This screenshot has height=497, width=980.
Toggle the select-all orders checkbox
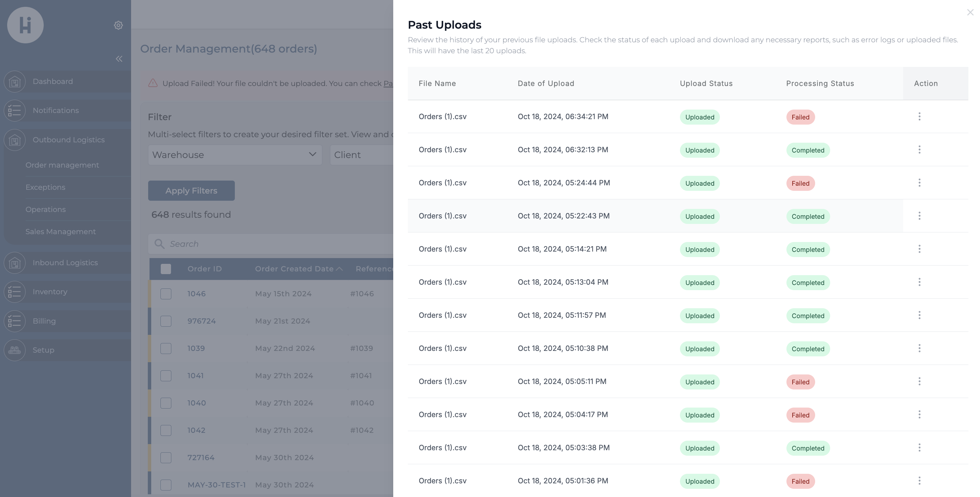[x=166, y=269]
